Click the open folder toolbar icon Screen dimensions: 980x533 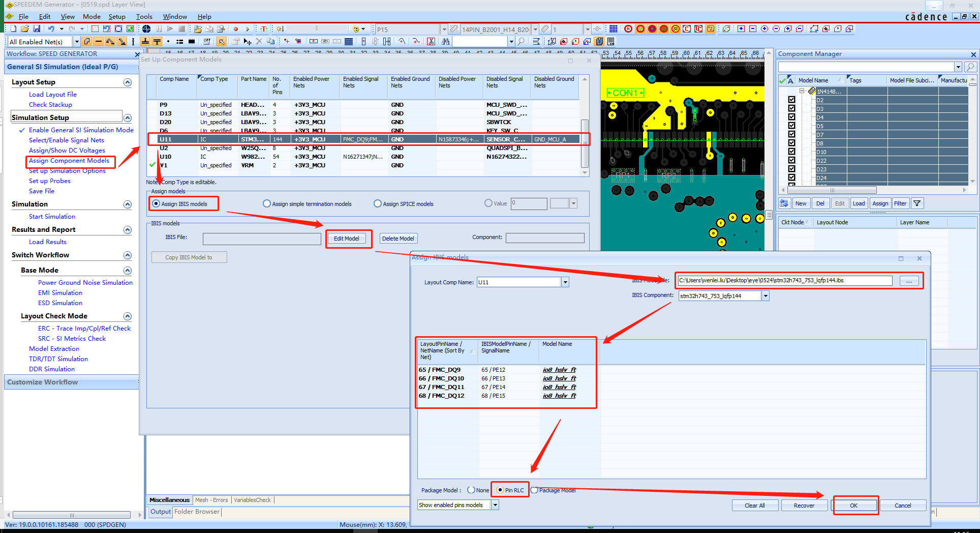[x=24, y=29]
